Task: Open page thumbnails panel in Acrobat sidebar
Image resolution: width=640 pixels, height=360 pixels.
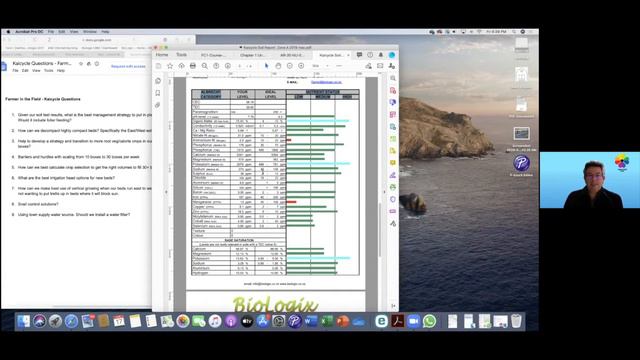Action: pos(158,81)
